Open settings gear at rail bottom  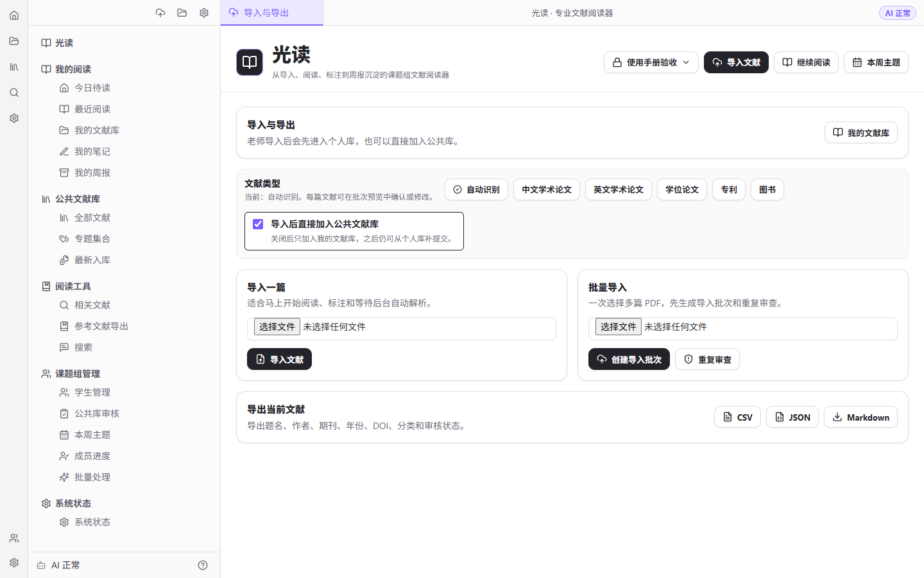coord(14,563)
